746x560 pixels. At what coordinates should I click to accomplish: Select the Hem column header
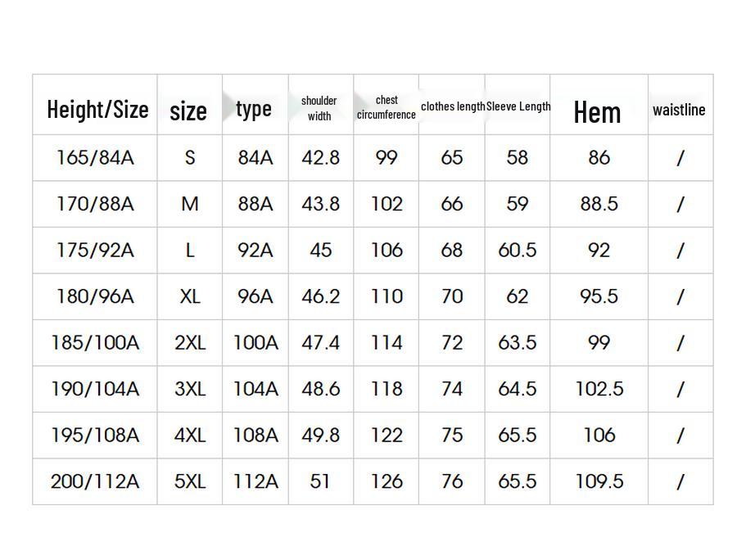pyautogui.click(x=598, y=111)
